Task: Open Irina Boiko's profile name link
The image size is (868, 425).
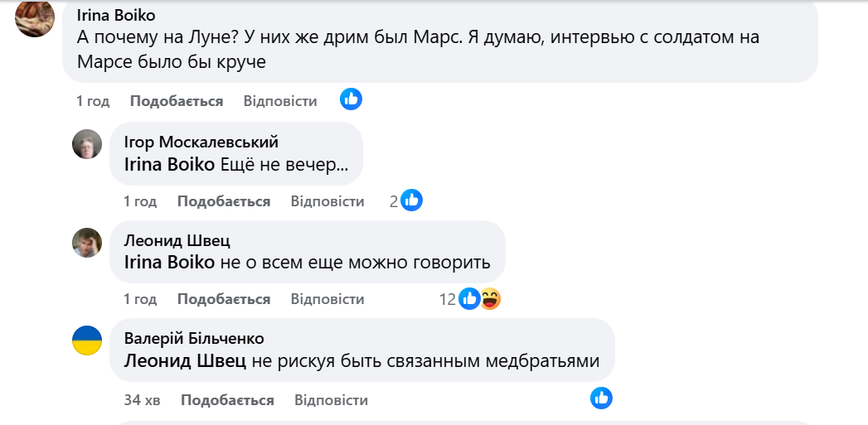Action: coord(116,16)
